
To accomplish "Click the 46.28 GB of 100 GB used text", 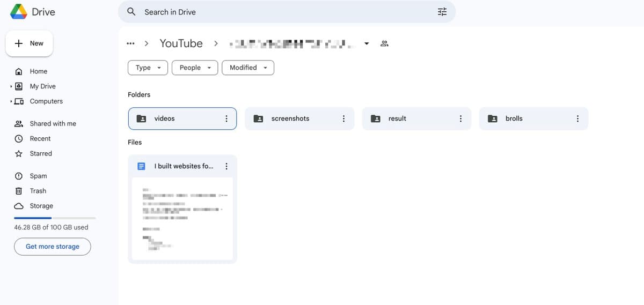I will click(51, 227).
